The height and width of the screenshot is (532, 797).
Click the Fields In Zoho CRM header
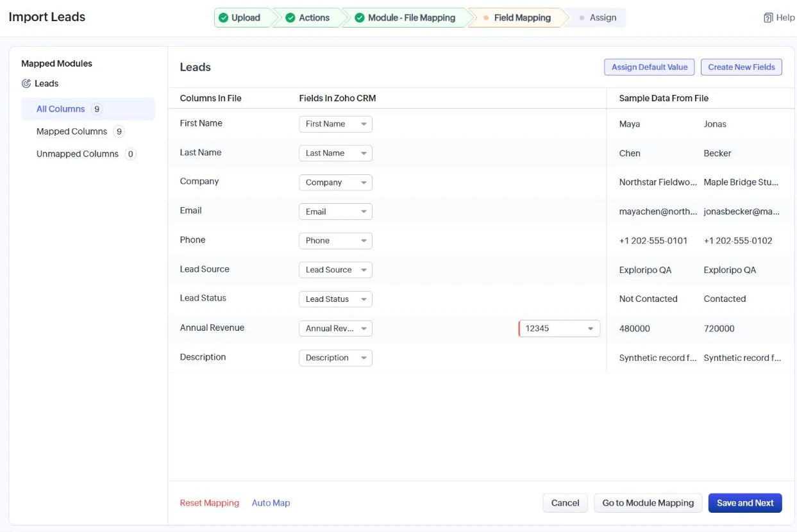click(x=337, y=98)
